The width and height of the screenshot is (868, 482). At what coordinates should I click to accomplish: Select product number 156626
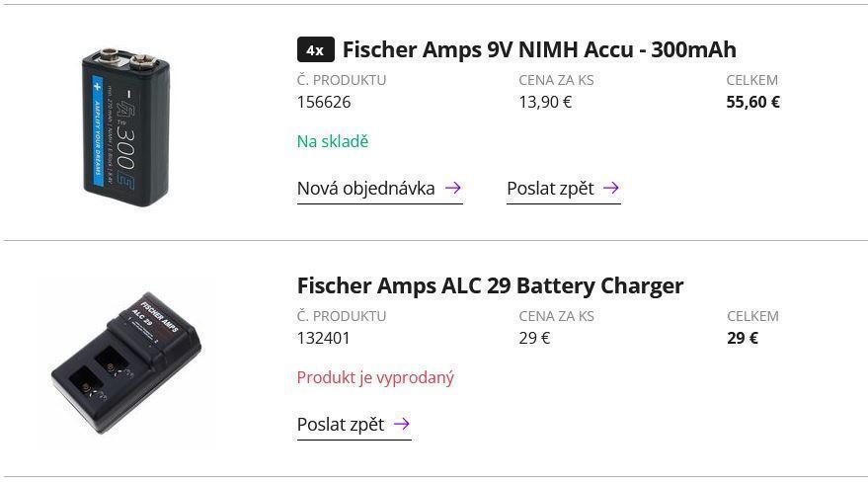[324, 102]
